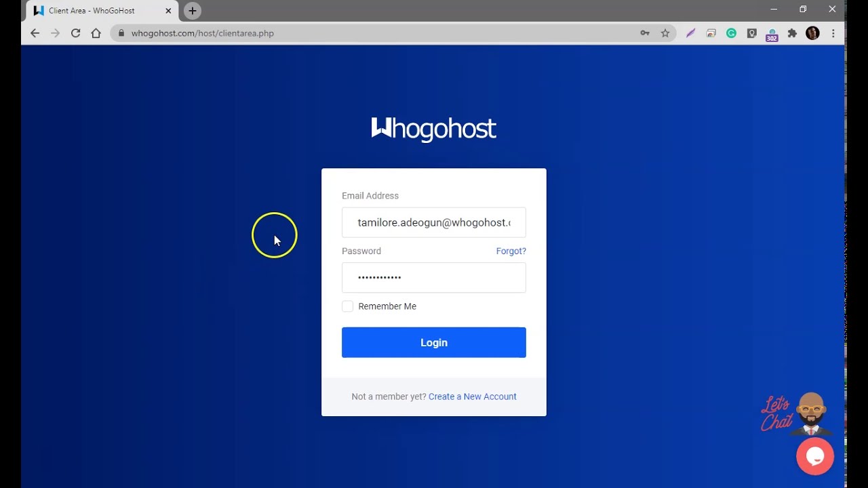Click the browser forward arrow
868x488 pixels.
(55, 33)
